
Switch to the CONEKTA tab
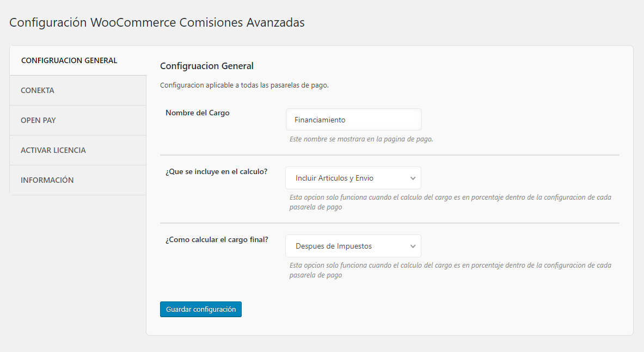coord(38,90)
